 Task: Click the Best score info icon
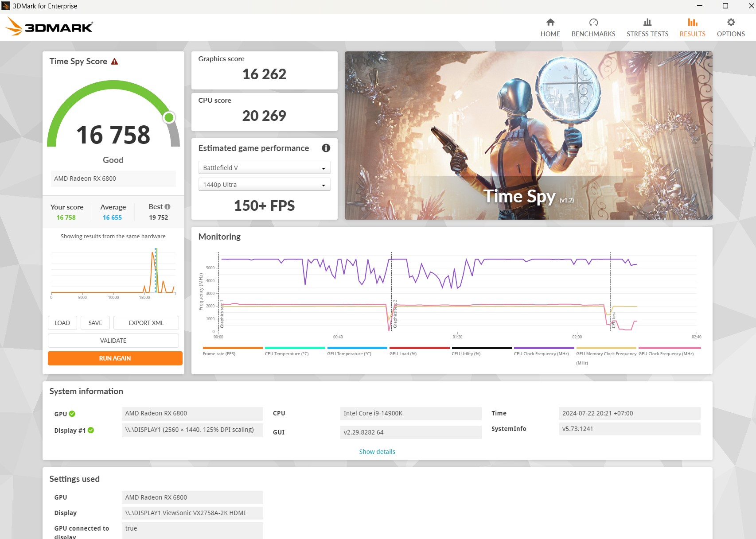(x=168, y=207)
